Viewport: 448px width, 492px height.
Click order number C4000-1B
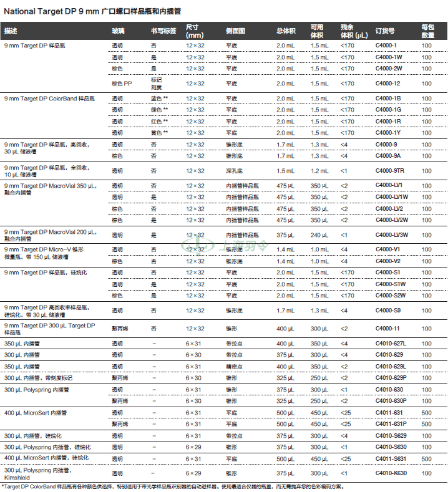tap(388, 99)
